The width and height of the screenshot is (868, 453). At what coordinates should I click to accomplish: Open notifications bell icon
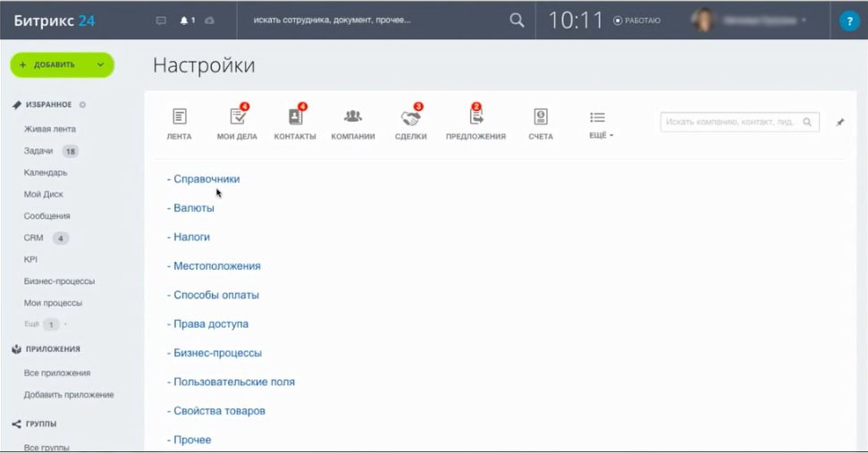click(x=184, y=21)
